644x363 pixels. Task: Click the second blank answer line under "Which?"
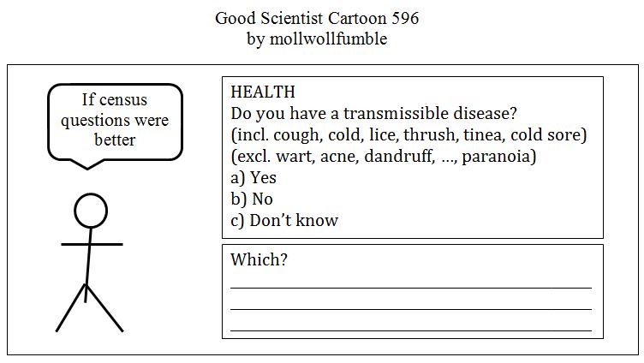tap(411, 309)
